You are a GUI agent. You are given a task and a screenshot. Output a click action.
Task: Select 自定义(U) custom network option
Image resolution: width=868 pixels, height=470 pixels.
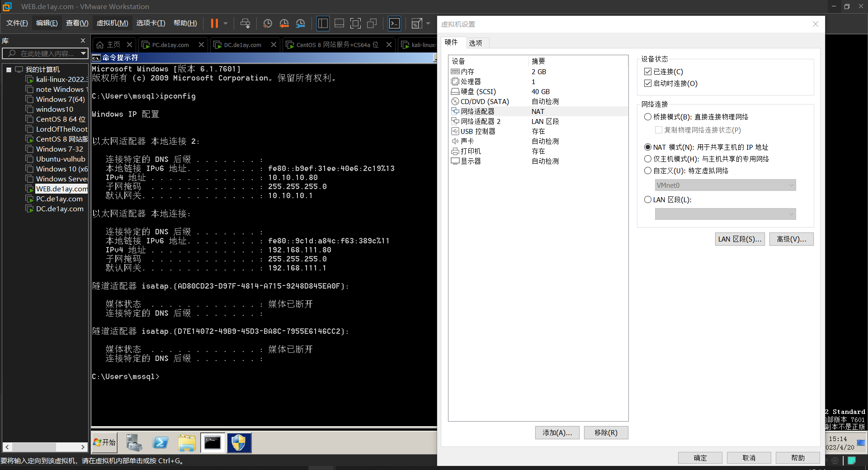click(648, 171)
